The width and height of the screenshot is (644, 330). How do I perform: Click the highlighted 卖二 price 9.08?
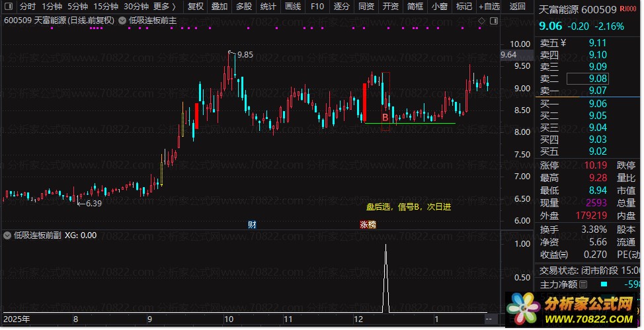(x=588, y=79)
